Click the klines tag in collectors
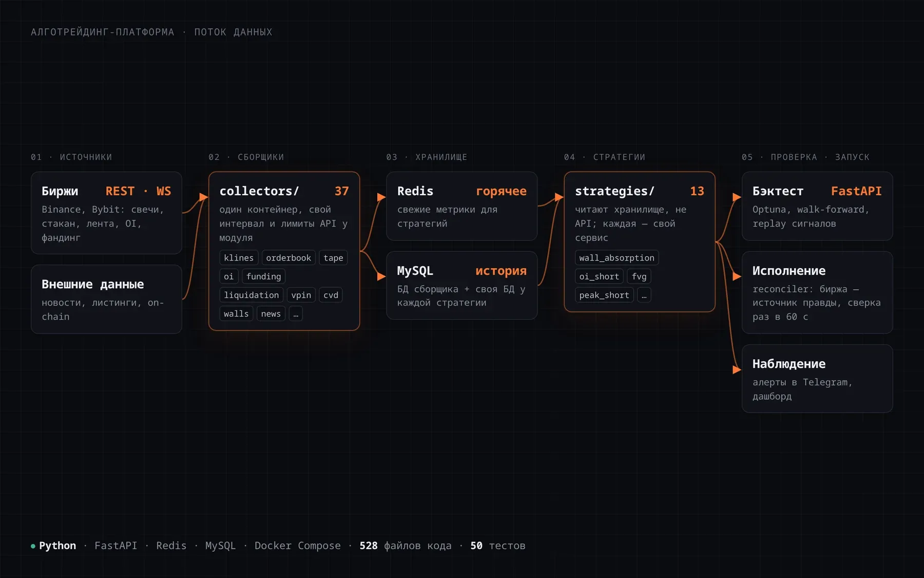Viewport: 924px width, 578px height. (239, 258)
